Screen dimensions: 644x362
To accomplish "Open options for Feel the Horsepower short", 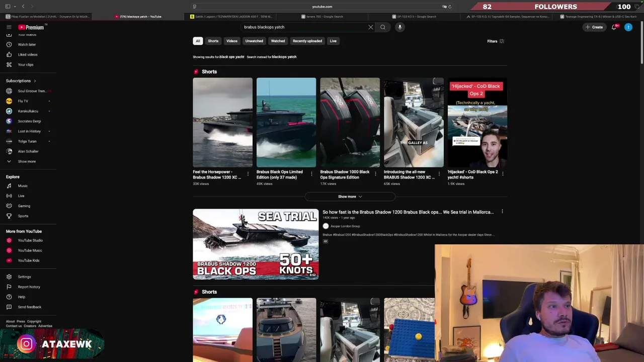I will click(248, 174).
